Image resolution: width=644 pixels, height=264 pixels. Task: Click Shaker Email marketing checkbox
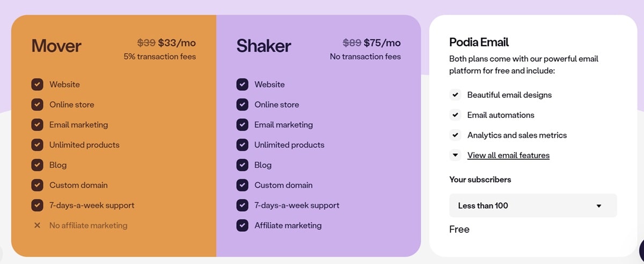pos(242,125)
